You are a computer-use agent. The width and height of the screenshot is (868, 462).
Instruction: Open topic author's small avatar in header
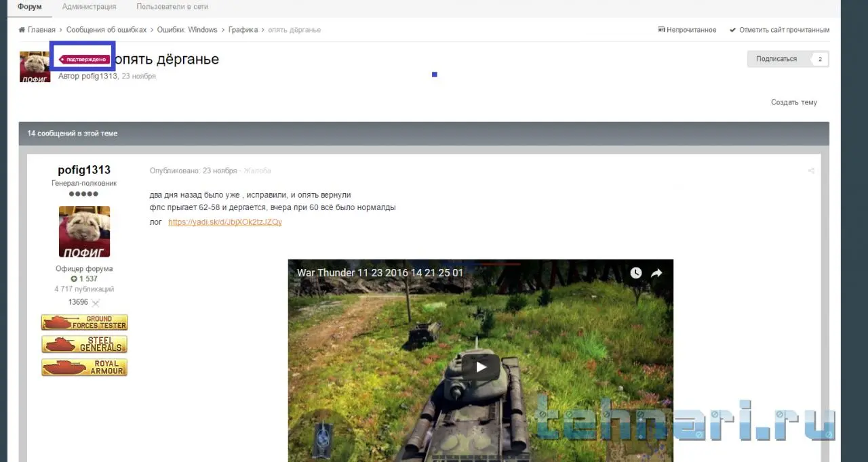[x=35, y=66]
